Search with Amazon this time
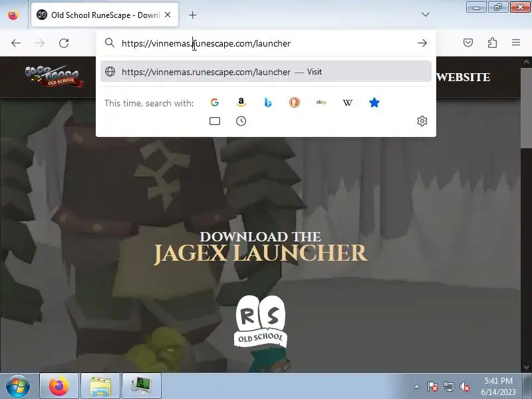532x399 pixels. [x=241, y=102]
